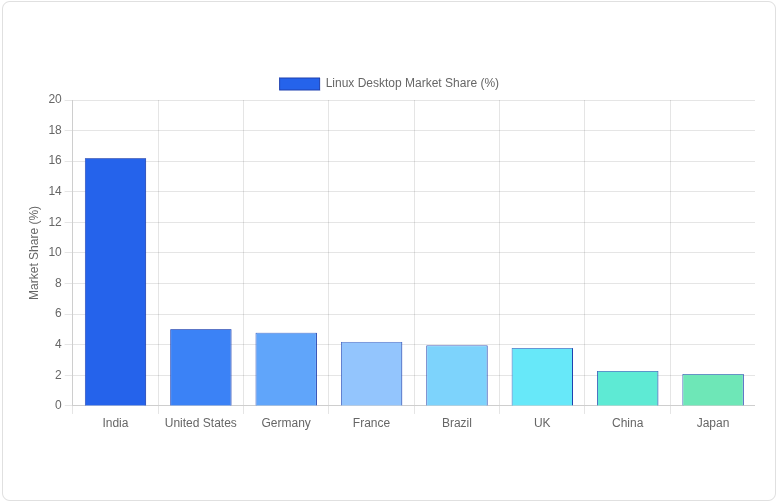Image resolution: width=779 pixels, height=504 pixels.
Task: Click the y-axis tick value 6
Action: (x=59, y=313)
